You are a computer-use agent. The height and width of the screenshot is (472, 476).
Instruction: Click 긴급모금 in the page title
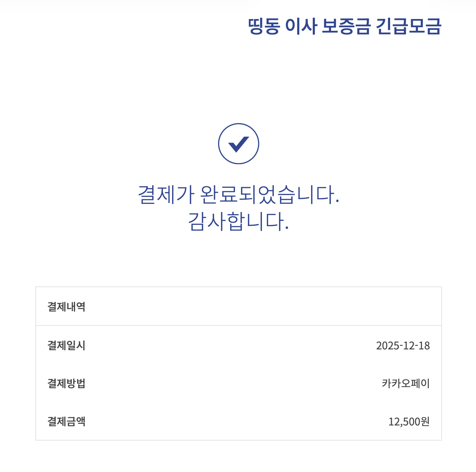tap(408, 26)
